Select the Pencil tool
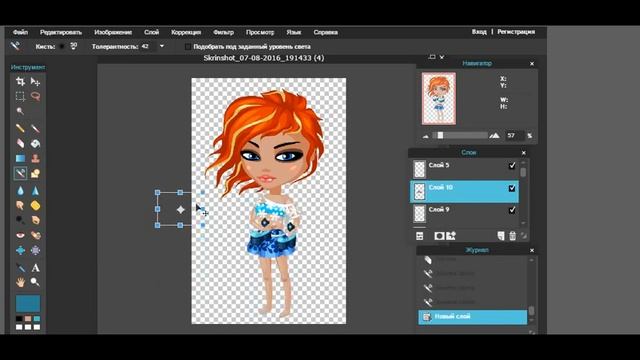640x360 pixels. (x=20, y=129)
